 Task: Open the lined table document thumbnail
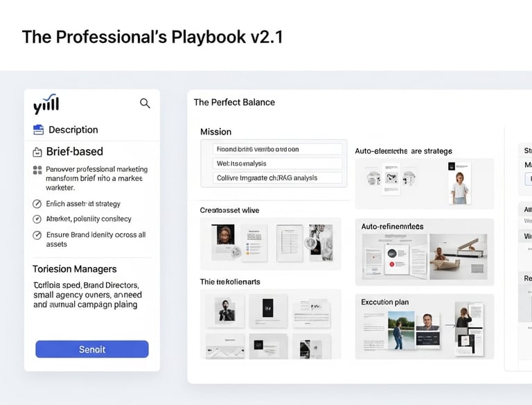(x=290, y=243)
